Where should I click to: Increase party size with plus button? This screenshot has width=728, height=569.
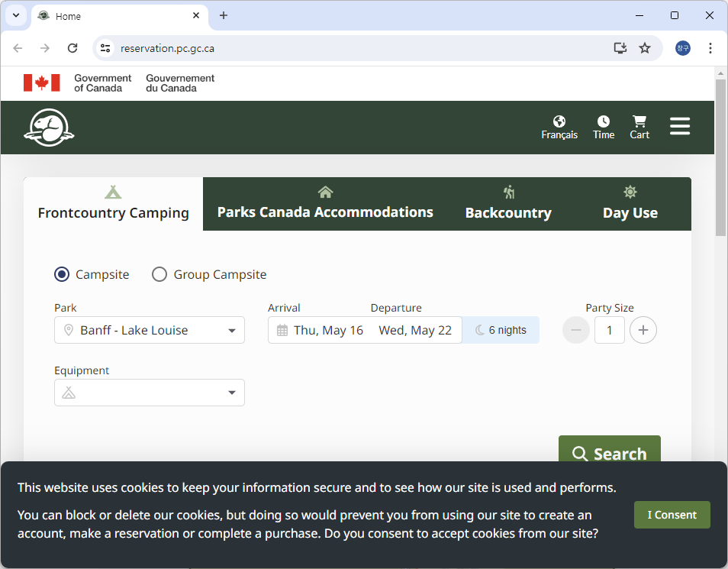click(x=643, y=330)
